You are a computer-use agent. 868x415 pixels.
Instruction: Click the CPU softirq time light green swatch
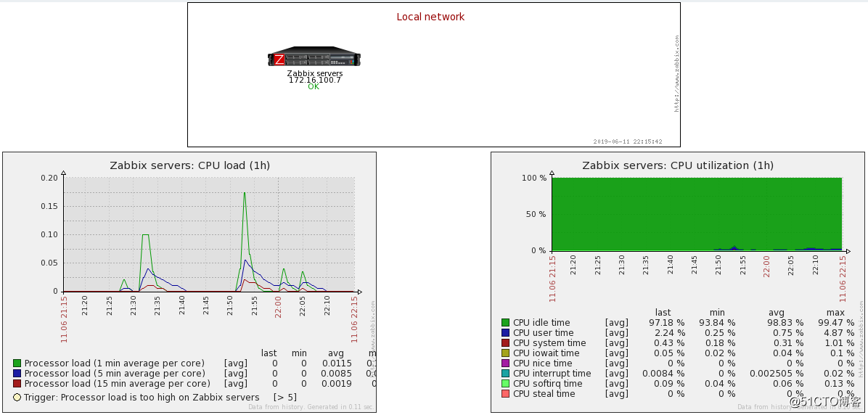pyautogui.click(x=505, y=384)
